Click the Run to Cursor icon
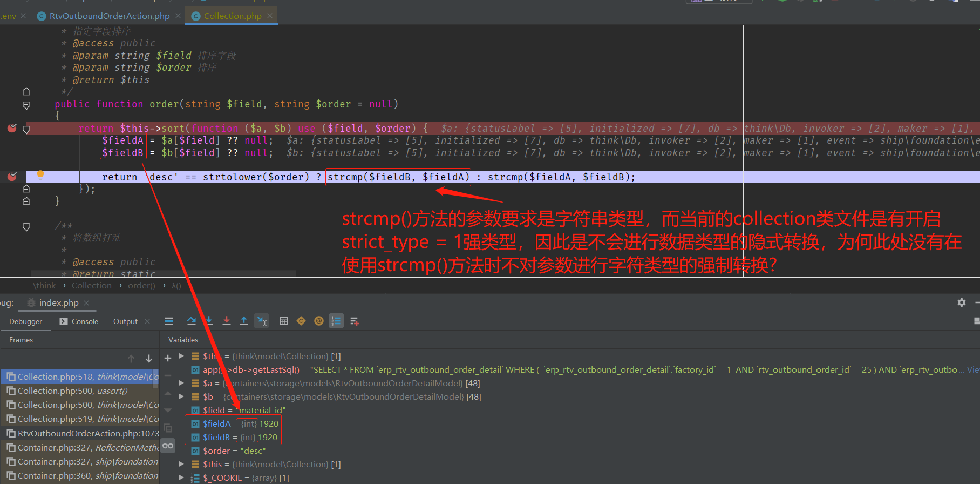The width and height of the screenshot is (980, 484). [x=262, y=321]
